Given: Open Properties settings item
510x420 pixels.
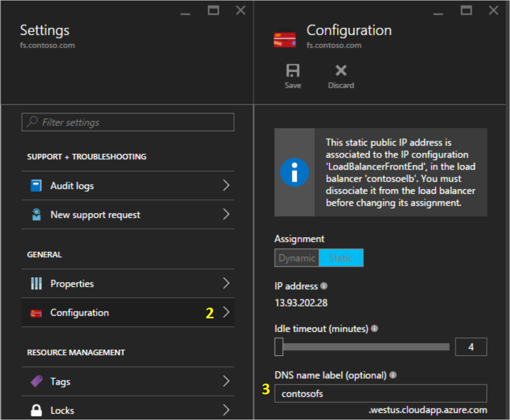Looking at the screenshot, I should pos(128,284).
